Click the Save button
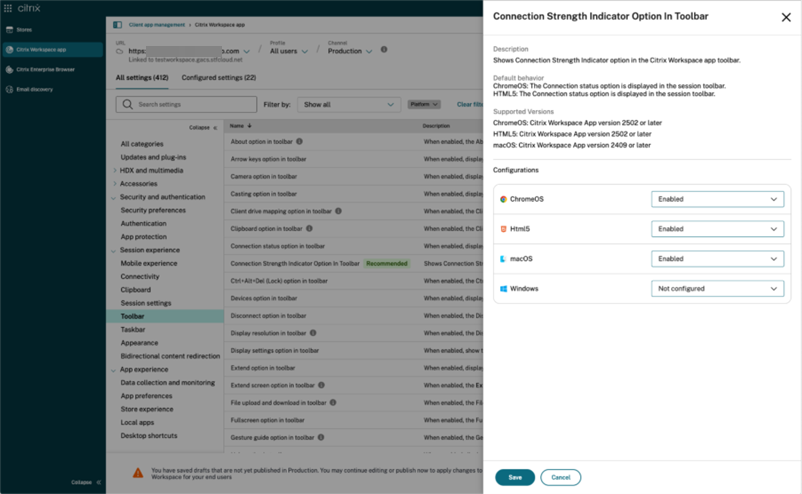Viewport: 802px width, 494px height. pos(514,478)
